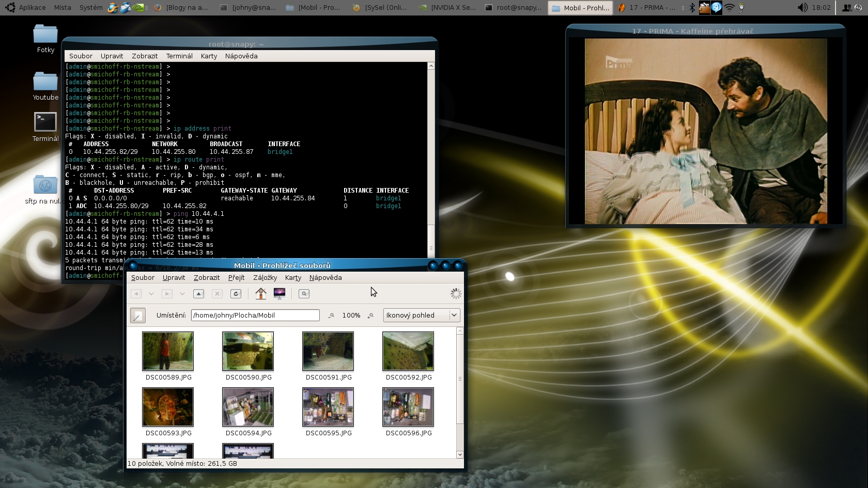Click file browser scrollbar down arrow

460,454
